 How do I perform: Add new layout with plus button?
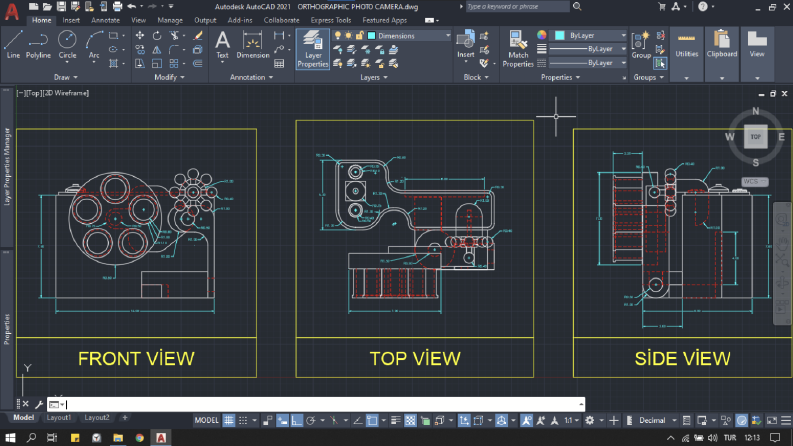click(124, 418)
